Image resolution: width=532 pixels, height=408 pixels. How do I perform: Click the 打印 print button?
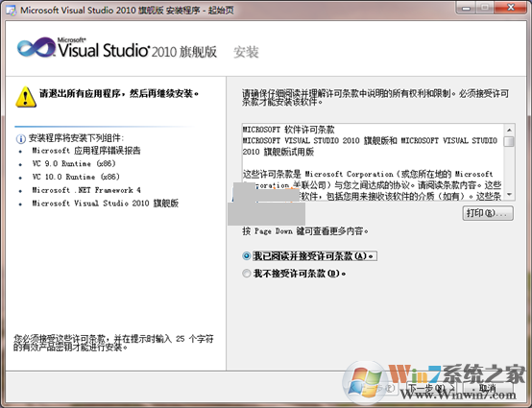488,213
